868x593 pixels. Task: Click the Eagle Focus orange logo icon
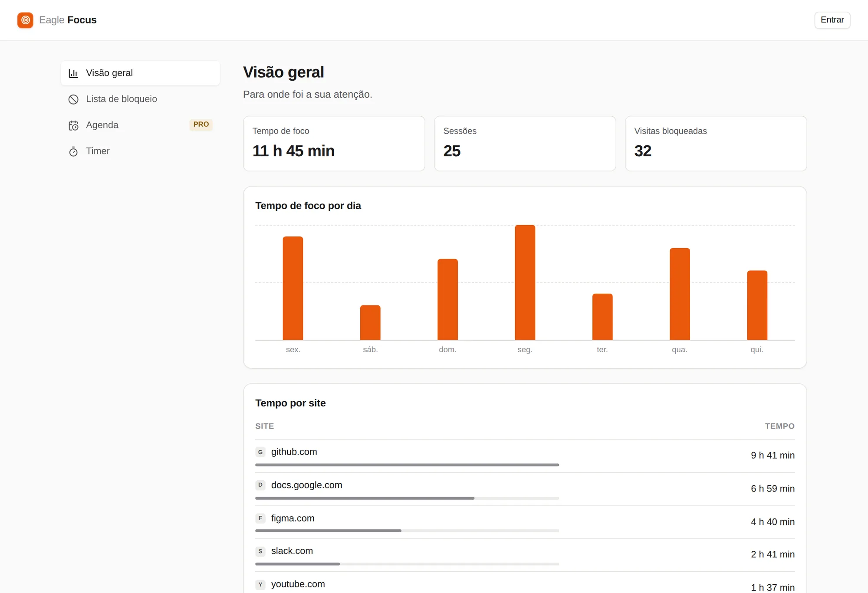[25, 20]
